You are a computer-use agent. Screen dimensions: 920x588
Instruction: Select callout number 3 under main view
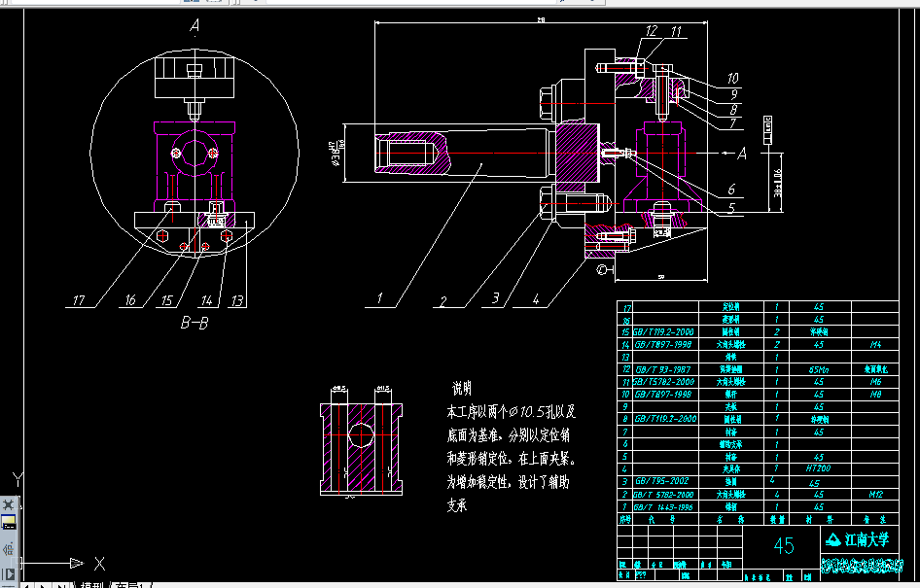495,298
